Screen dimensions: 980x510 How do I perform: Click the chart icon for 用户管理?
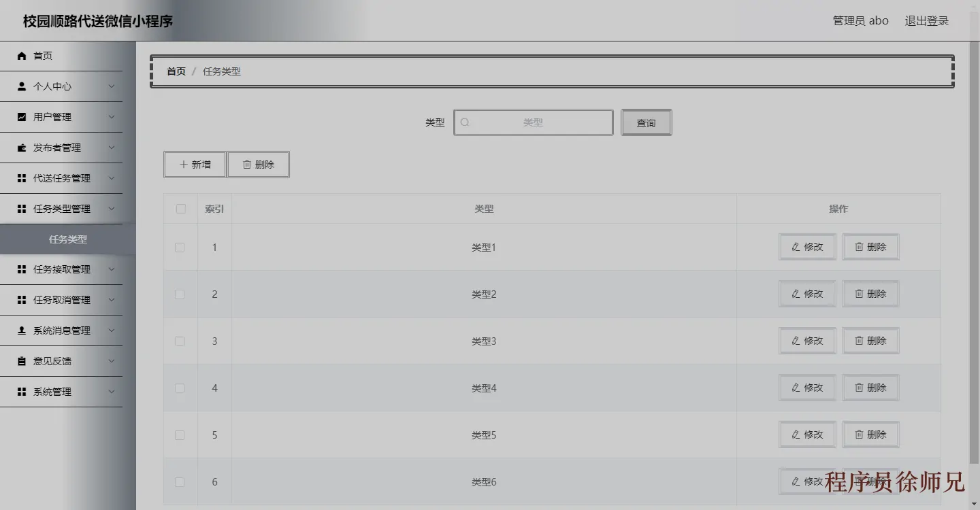point(22,117)
